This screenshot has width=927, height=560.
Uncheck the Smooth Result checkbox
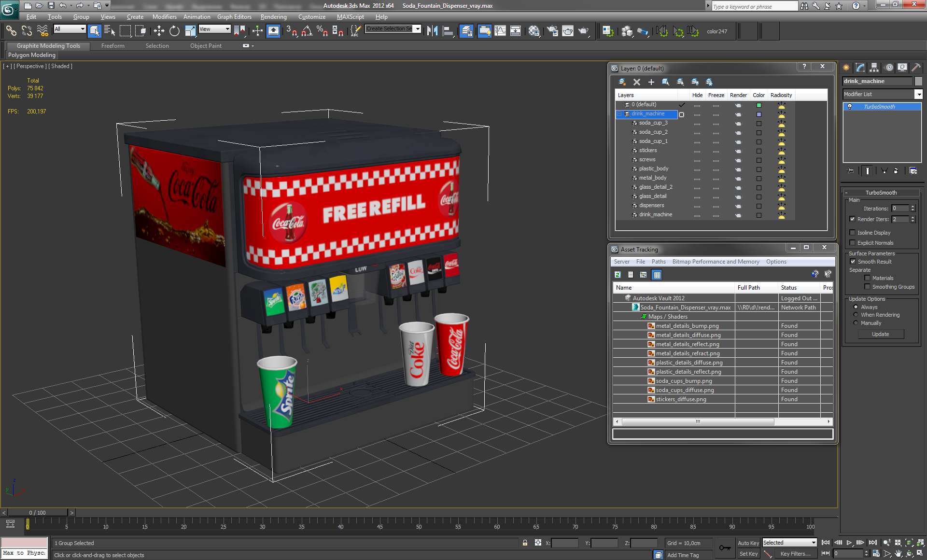point(853,262)
